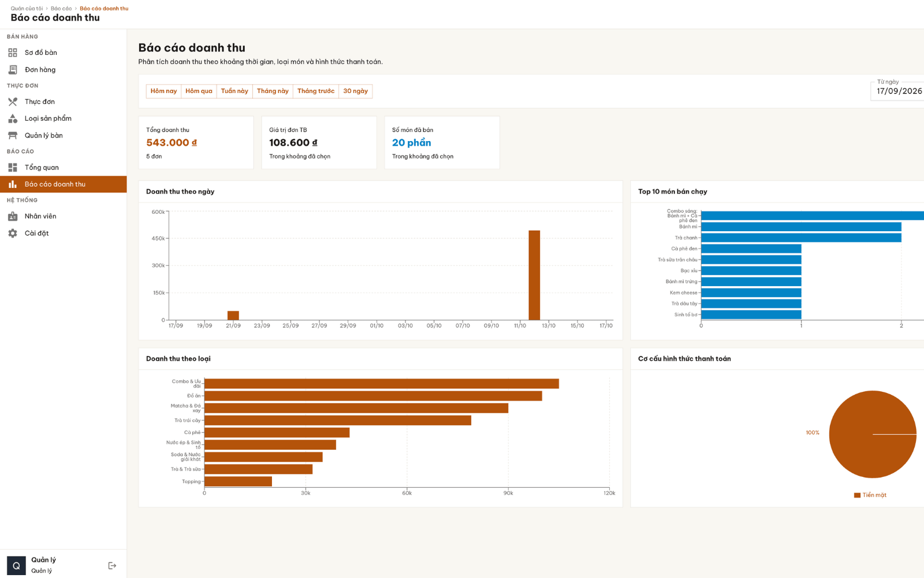Image resolution: width=924 pixels, height=578 pixels.
Task: Choose the Tháng này range
Action: pos(273,91)
